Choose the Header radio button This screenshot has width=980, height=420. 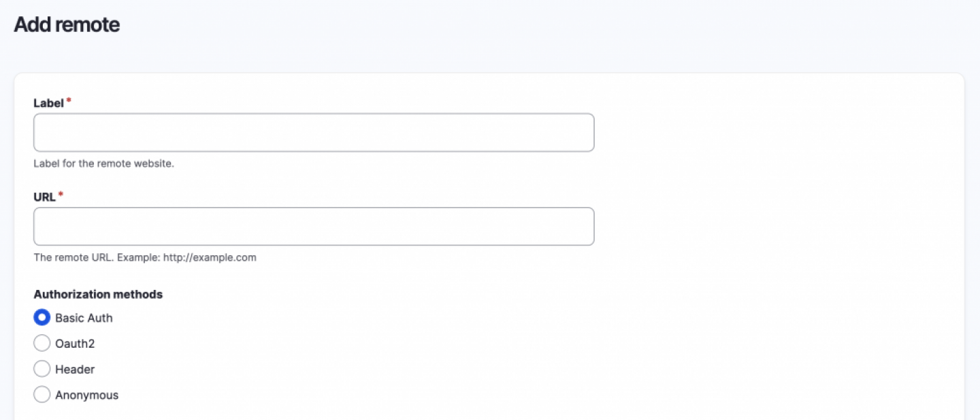click(42, 370)
